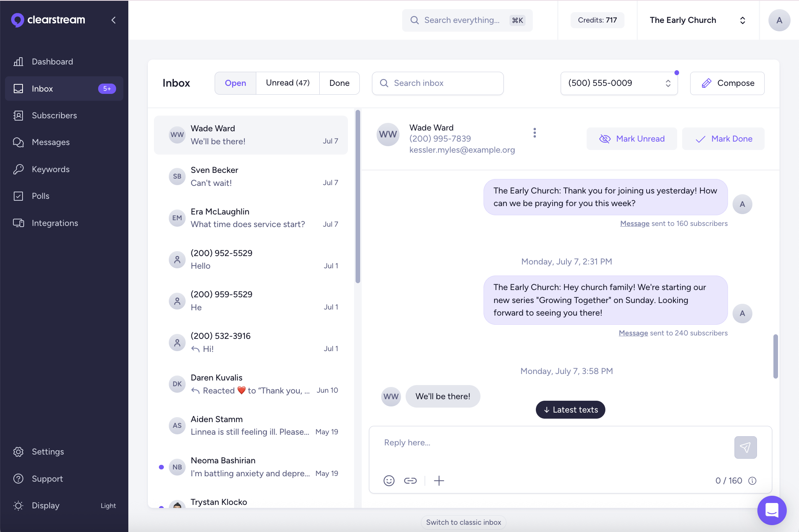Image resolution: width=799 pixels, height=532 pixels.
Task: Open the Done messages tab
Action: (339, 83)
